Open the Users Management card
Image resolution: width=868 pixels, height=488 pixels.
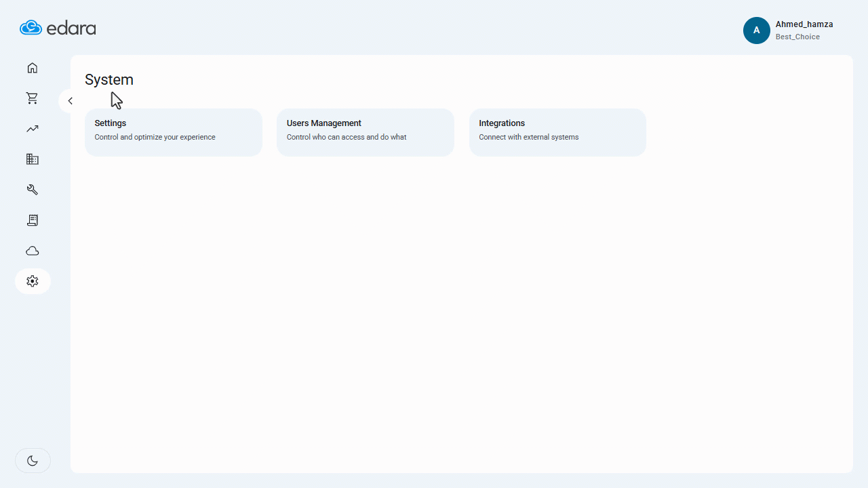click(x=366, y=132)
